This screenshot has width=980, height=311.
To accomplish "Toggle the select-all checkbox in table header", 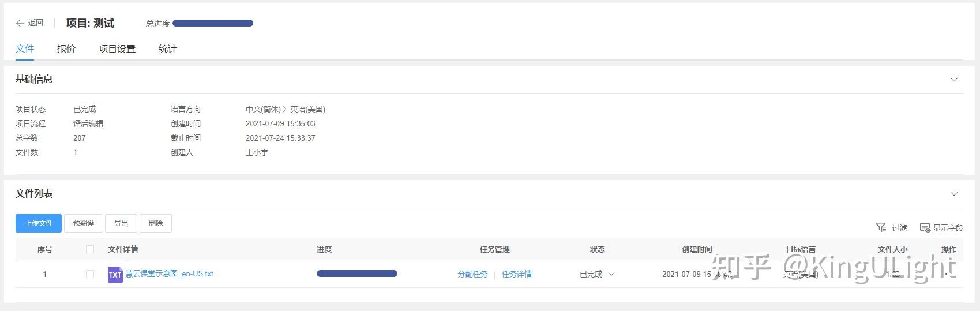I will click(x=90, y=249).
